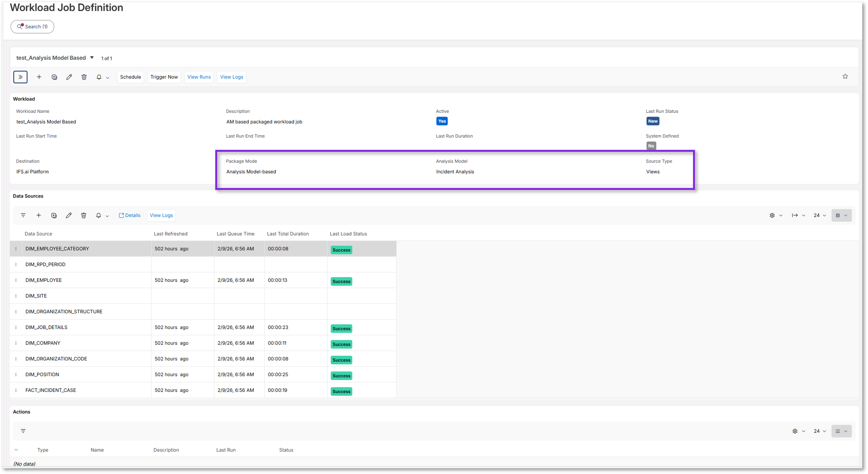The height and width of the screenshot is (474, 868).
Task: Open the row menu for DIM_COMPANY
Action: [x=16, y=343]
